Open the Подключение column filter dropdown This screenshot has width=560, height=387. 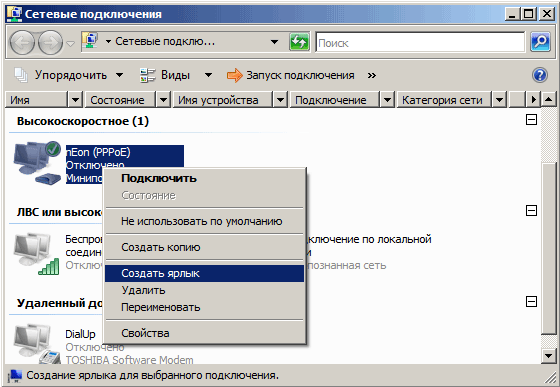coord(387,100)
